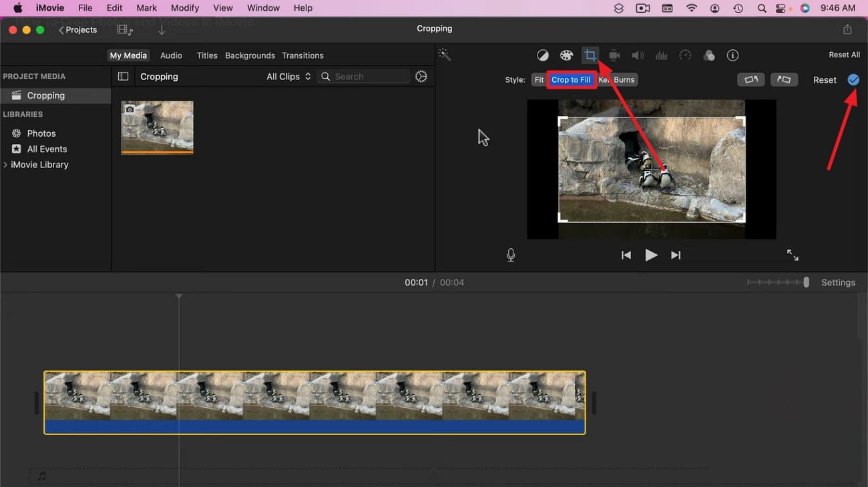The image size is (868, 487).
Task: Open the Speed adjustment speedometer icon
Action: (685, 55)
